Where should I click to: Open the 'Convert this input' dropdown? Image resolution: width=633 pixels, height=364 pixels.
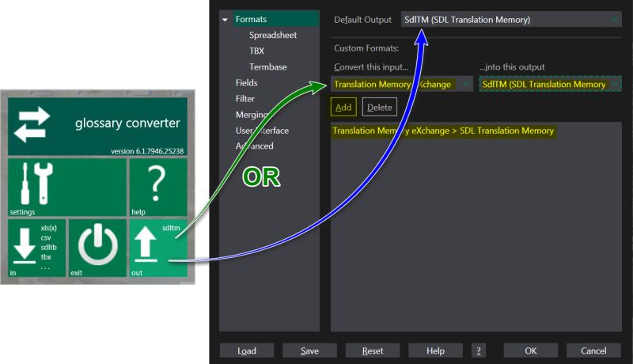point(402,84)
